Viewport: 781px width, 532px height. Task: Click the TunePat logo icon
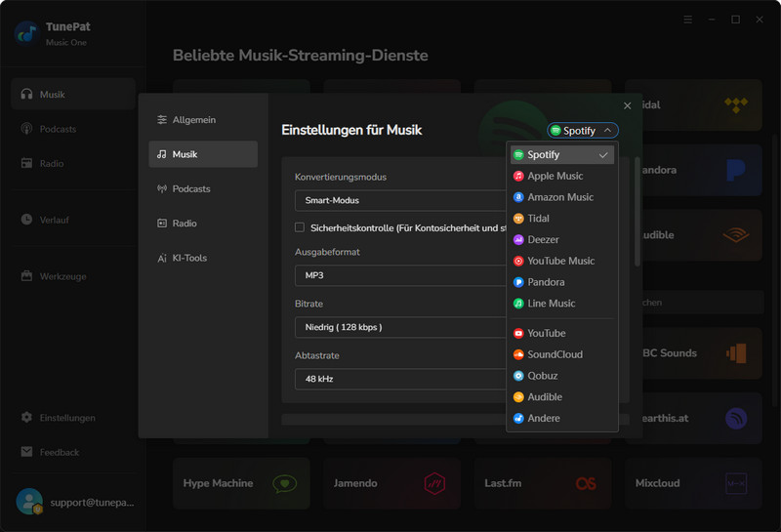[x=27, y=33]
